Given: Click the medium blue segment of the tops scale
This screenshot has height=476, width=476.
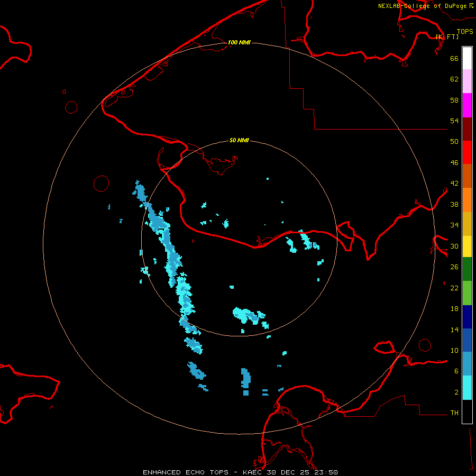Looking at the screenshot, I should tap(467, 340).
